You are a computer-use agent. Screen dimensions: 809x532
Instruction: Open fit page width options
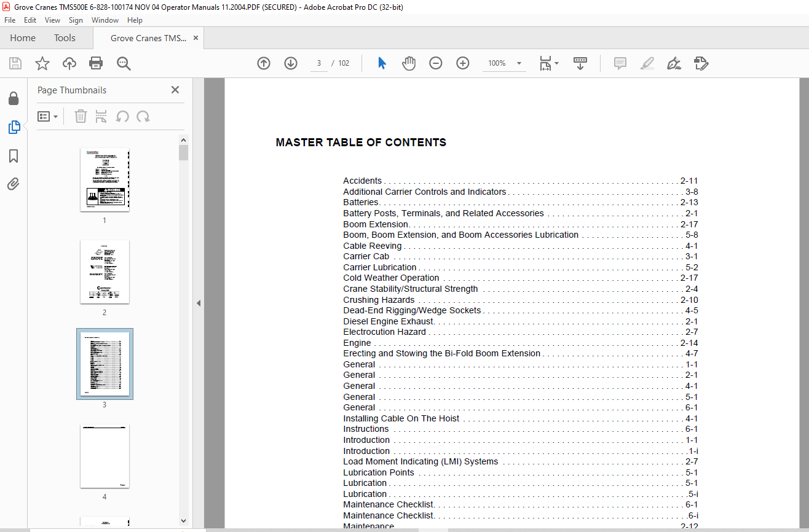(549, 63)
